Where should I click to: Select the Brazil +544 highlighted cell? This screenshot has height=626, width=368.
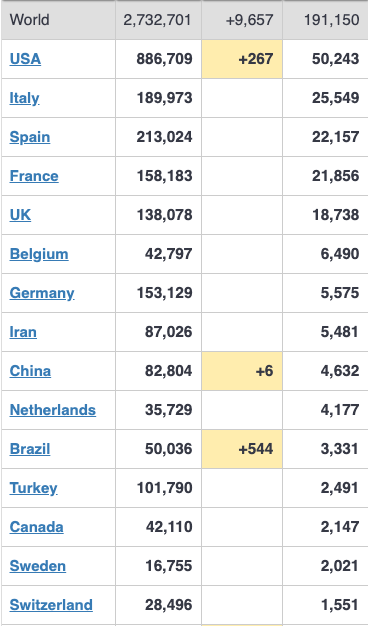pos(242,449)
